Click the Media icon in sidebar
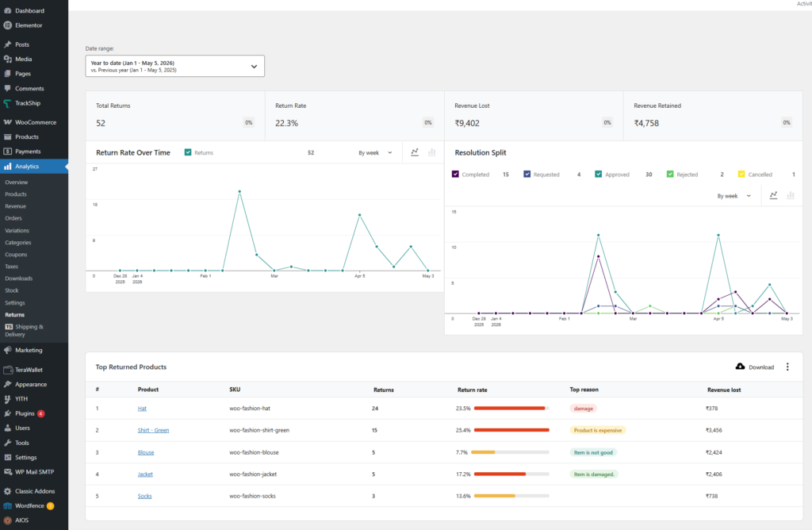The width and height of the screenshot is (812, 530). pyautogui.click(x=8, y=59)
